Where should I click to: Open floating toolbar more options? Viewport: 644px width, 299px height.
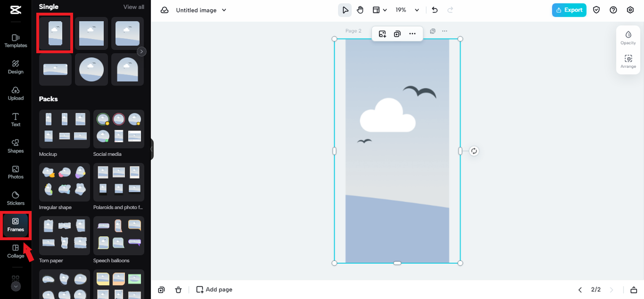pyautogui.click(x=412, y=34)
